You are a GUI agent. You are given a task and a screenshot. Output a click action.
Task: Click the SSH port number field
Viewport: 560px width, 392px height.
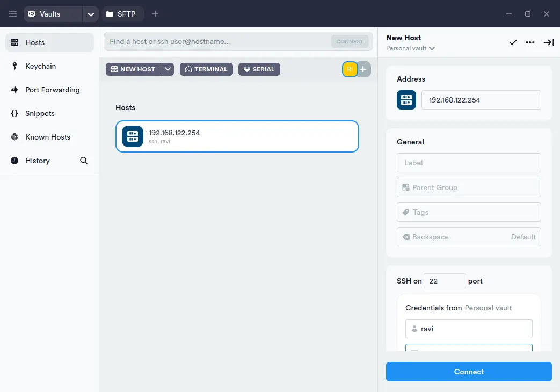click(444, 281)
